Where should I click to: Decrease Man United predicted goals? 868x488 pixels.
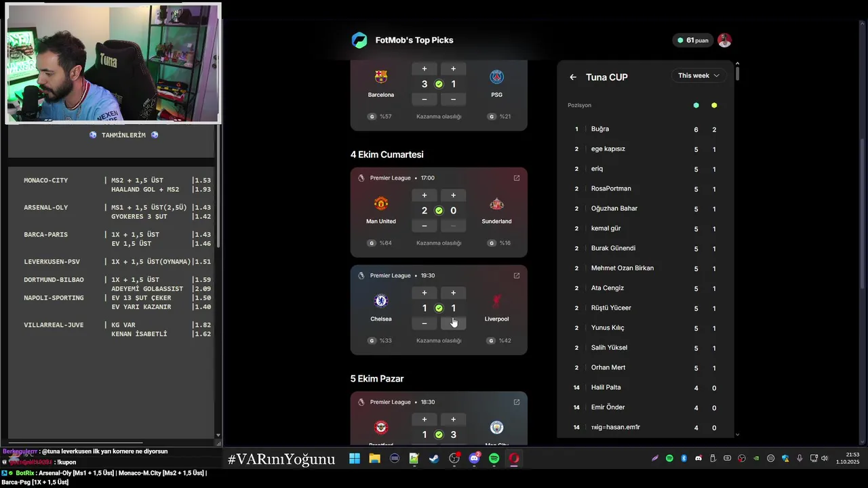pyautogui.click(x=425, y=226)
